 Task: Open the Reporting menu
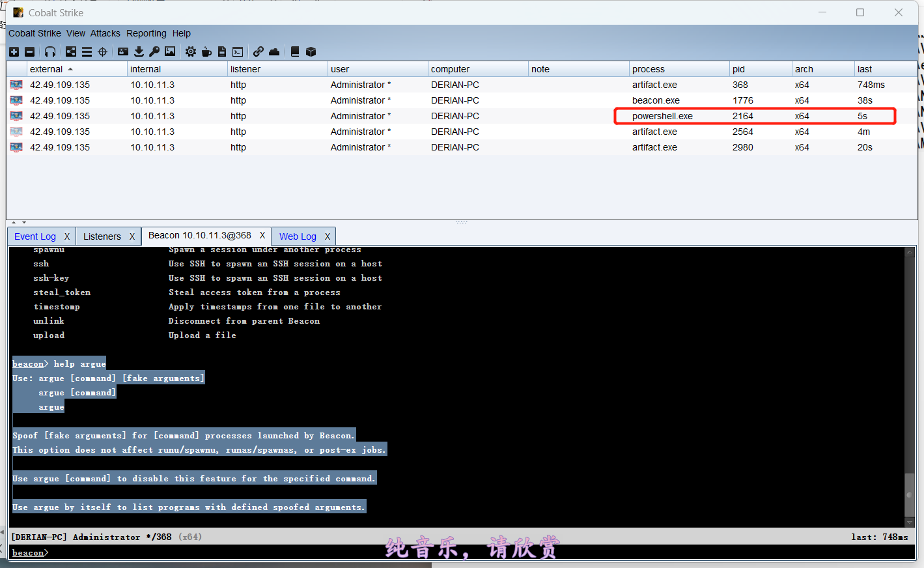[147, 33]
